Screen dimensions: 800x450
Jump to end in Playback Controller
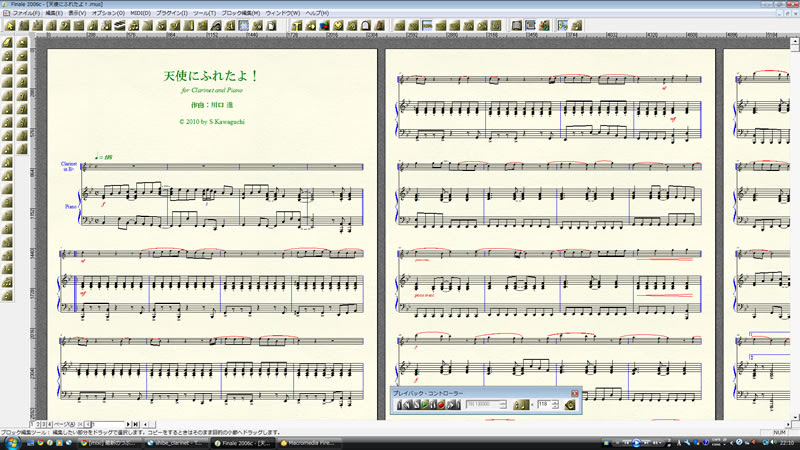(458, 405)
